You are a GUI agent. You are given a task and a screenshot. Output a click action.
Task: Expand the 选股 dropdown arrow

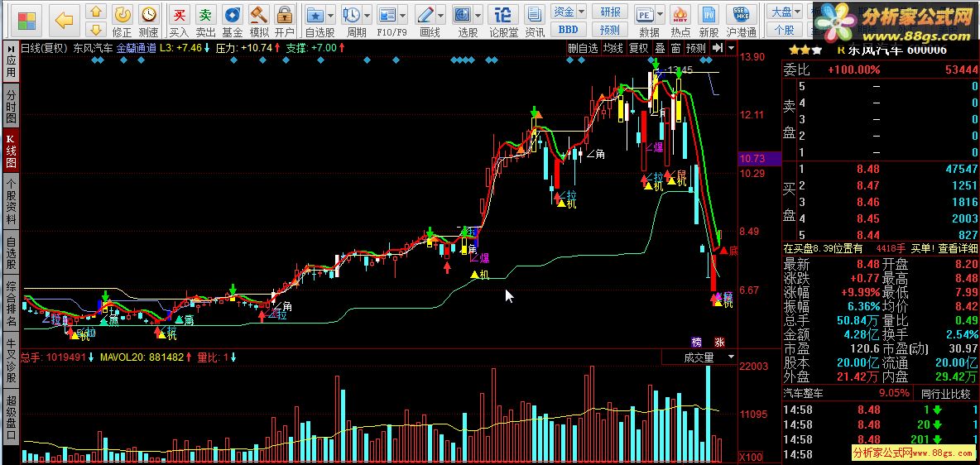(478, 14)
